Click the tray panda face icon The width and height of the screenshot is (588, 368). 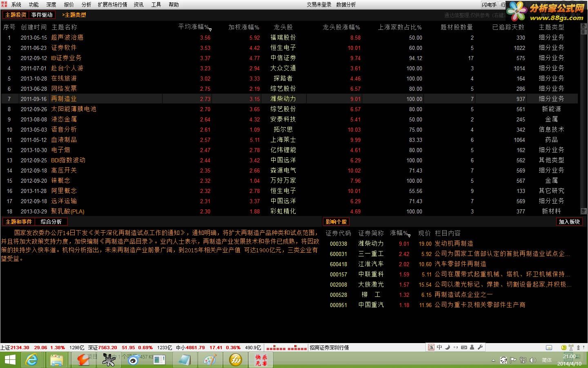click(x=503, y=360)
